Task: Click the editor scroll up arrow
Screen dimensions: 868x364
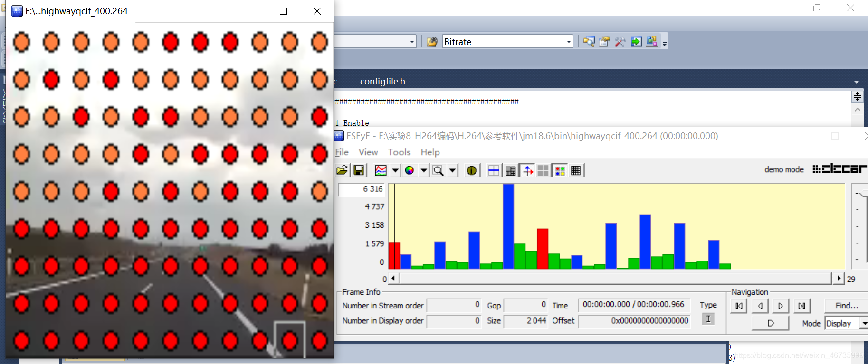Action: pos(857,110)
